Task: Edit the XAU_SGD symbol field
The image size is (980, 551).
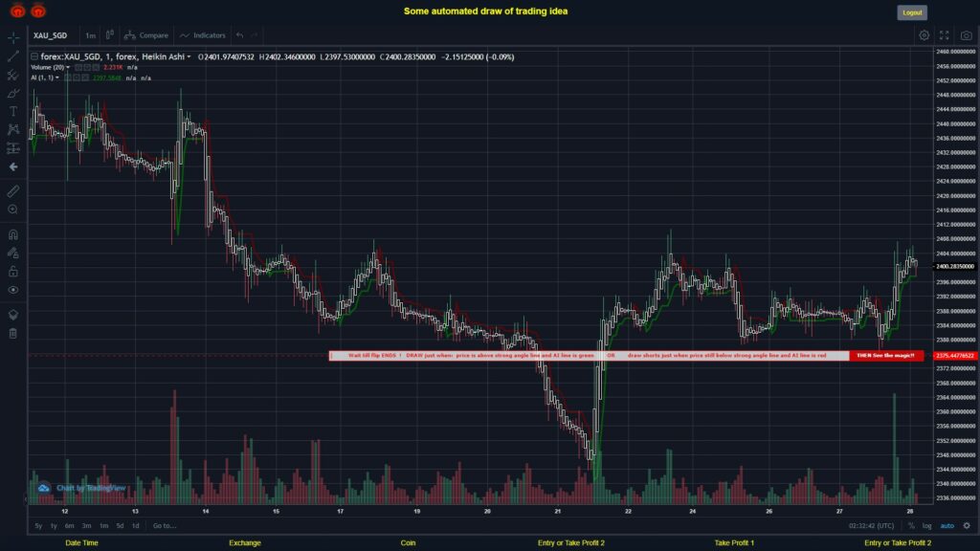Action: (x=50, y=35)
